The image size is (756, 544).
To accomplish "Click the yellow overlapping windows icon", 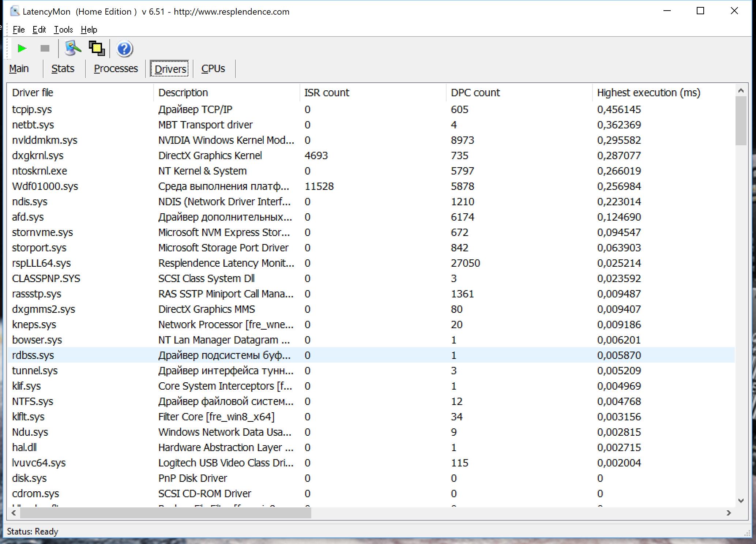I will click(97, 48).
